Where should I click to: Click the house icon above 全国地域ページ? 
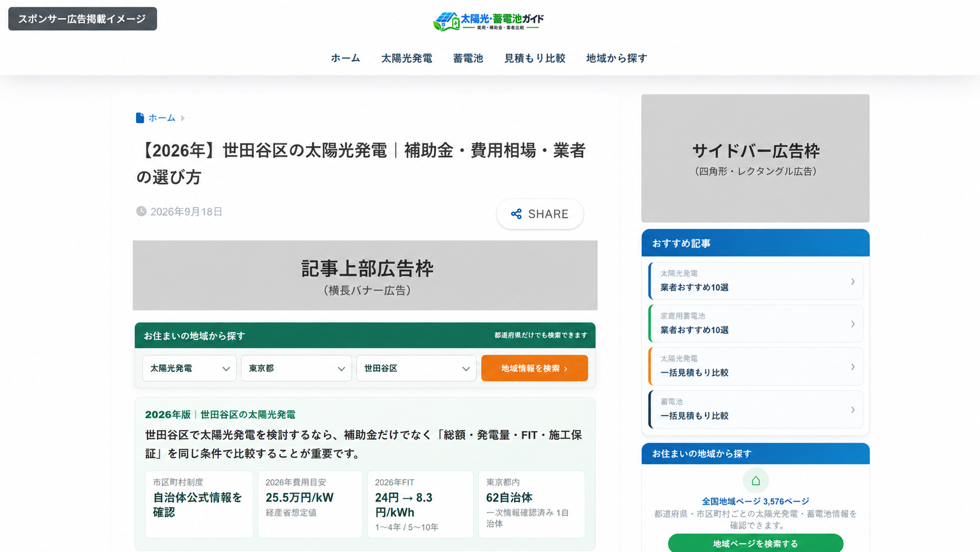(x=756, y=480)
